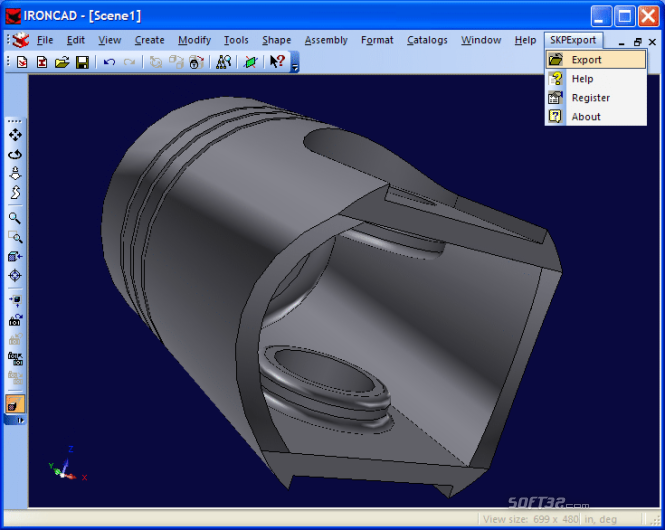Click the Undo camera view icon
This screenshot has width=665, height=530.
pos(15,359)
